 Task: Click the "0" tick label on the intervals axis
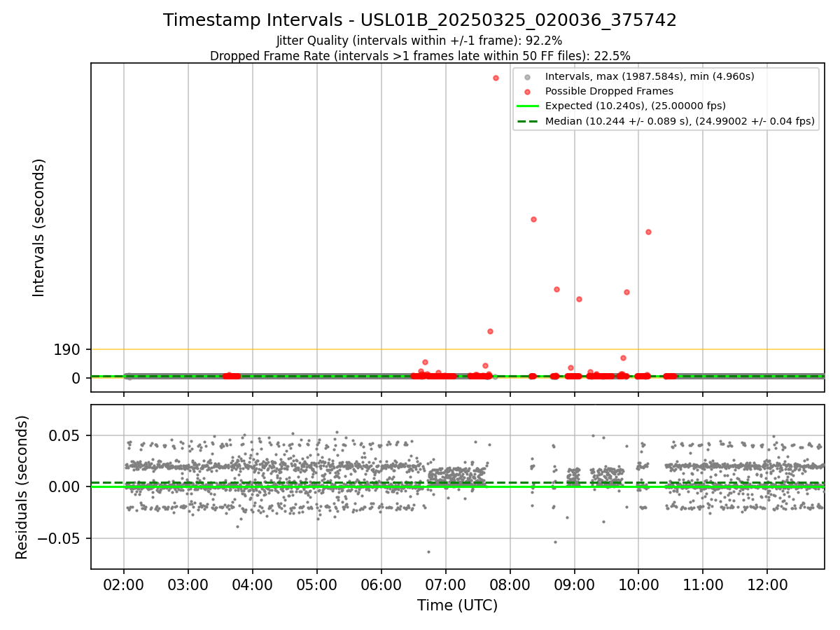pyautogui.click(x=76, y=378)
